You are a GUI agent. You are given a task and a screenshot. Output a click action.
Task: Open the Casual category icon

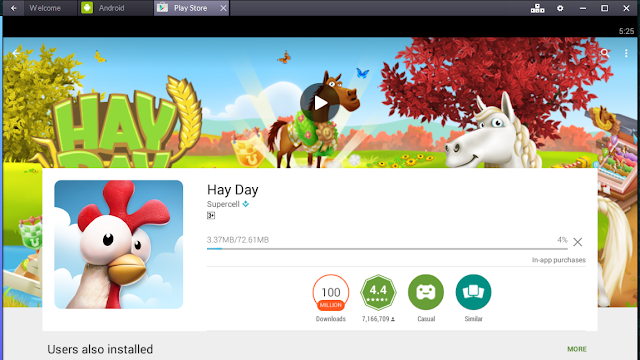pyautogui.click(x=426, y=292)
